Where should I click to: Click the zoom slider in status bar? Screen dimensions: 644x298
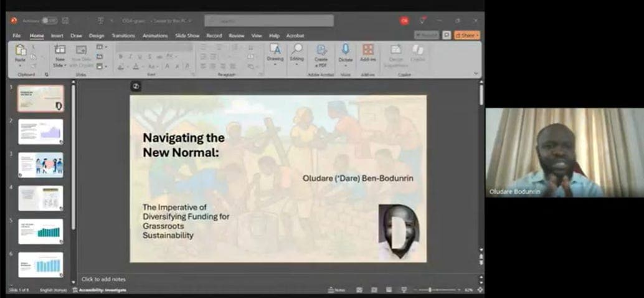pos(429,290)
